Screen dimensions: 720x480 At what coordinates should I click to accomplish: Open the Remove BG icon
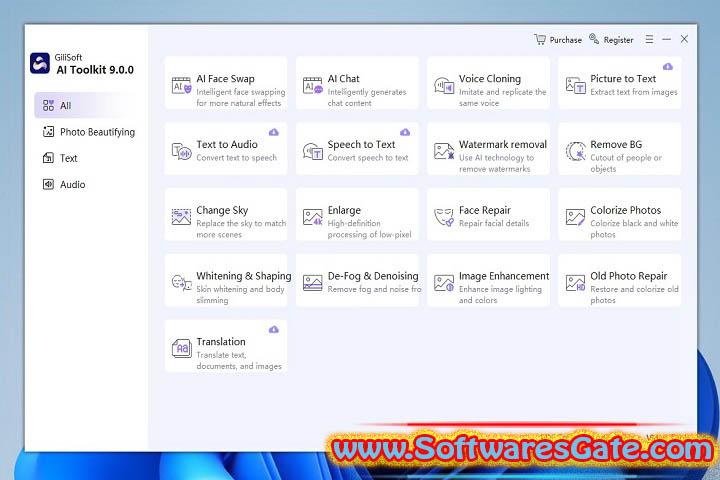coord(575,151)
